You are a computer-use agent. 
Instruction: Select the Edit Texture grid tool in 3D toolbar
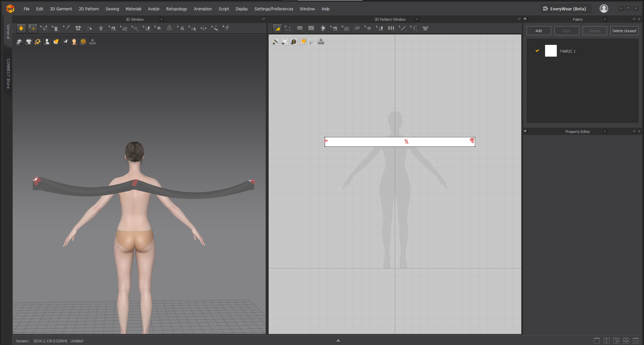(x=124, y=28)
